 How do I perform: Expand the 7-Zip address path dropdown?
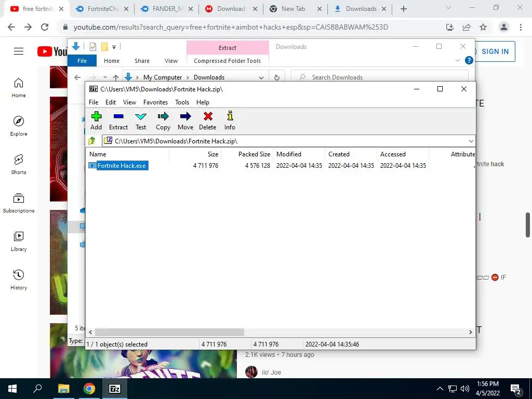coord(471,141)
